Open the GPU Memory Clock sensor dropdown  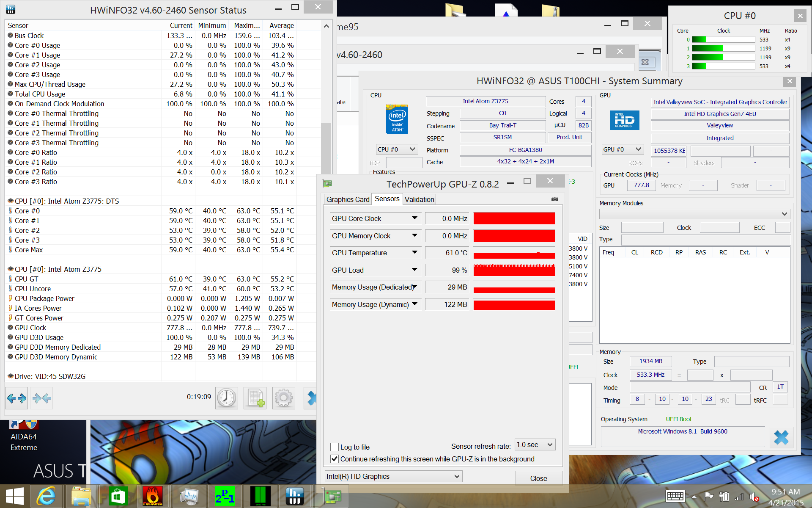(414, 235)
